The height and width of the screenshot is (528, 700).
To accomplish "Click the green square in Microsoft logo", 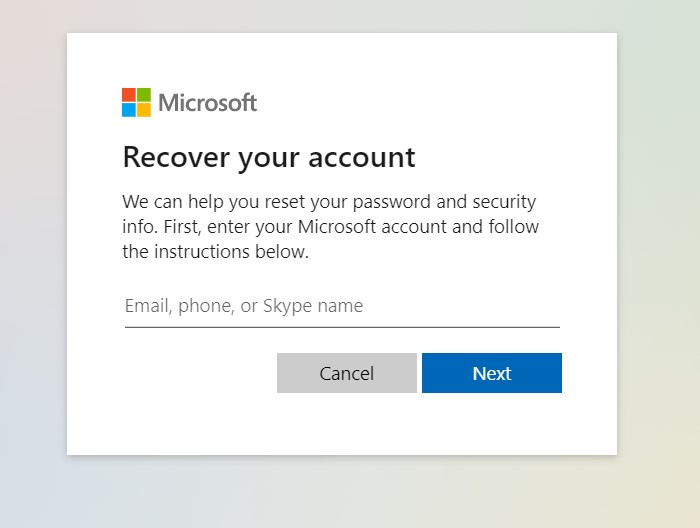I will tap(144, 95).
